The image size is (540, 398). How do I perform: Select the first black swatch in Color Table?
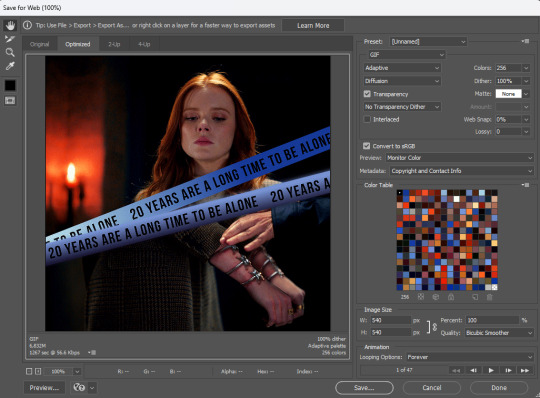tap(399, 193)
